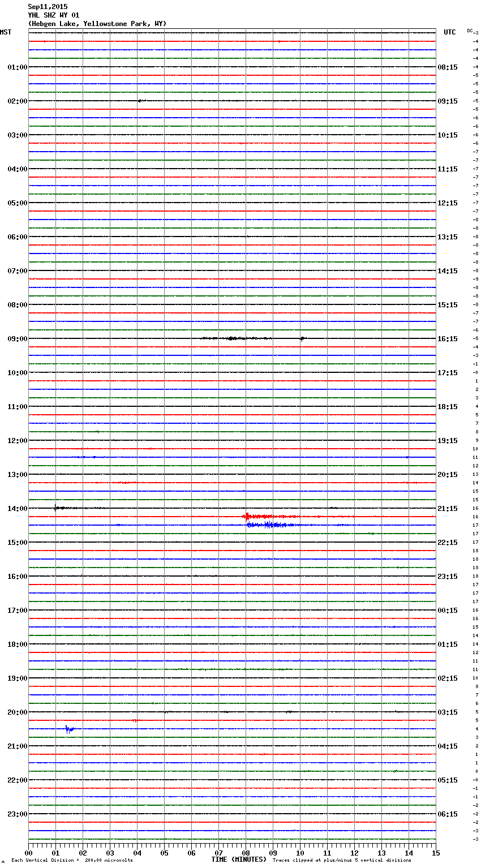481x868 pixels.
Task: Click the 04:15 UTC time label
Action: [x=448, y=746]
